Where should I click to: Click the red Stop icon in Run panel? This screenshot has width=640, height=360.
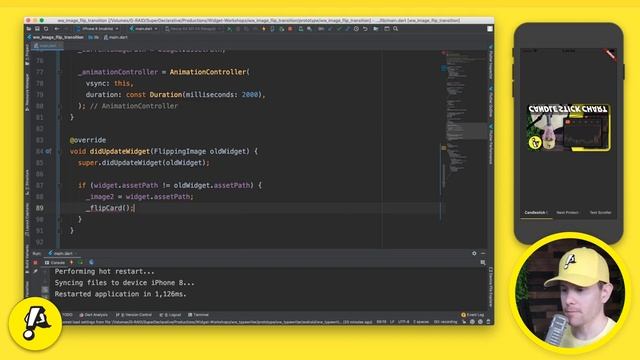point(35,262)
